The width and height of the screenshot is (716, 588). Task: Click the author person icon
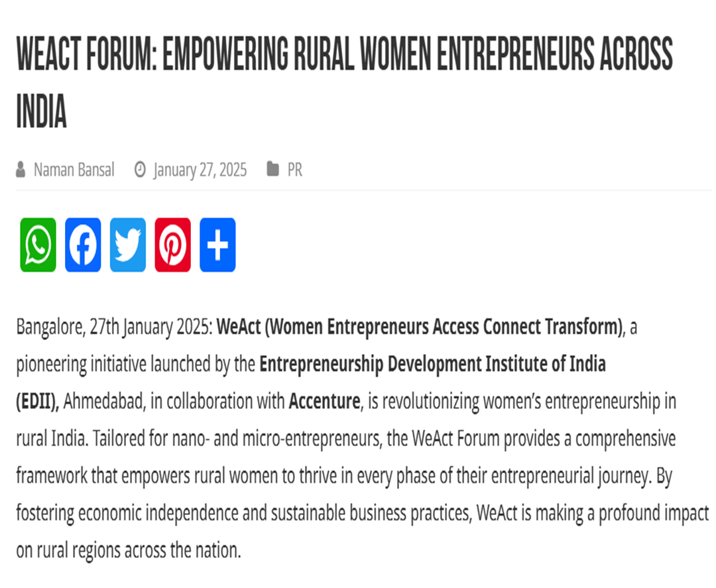pos(21,169)
